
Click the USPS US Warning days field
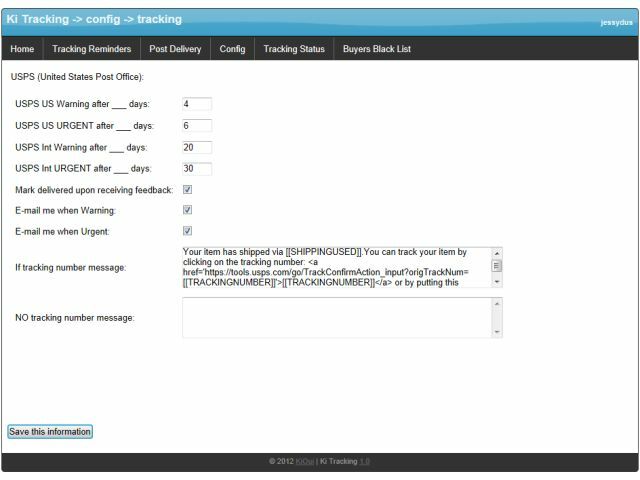(x=196, y=104)
